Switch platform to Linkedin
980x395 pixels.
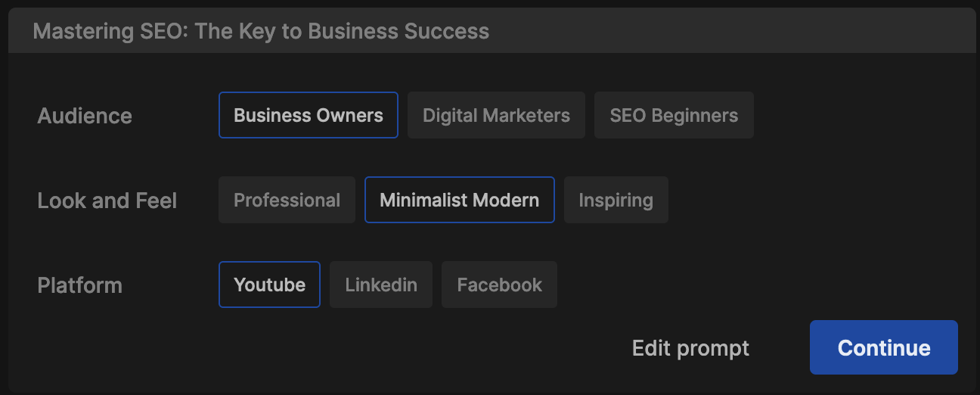coord(381,285)
